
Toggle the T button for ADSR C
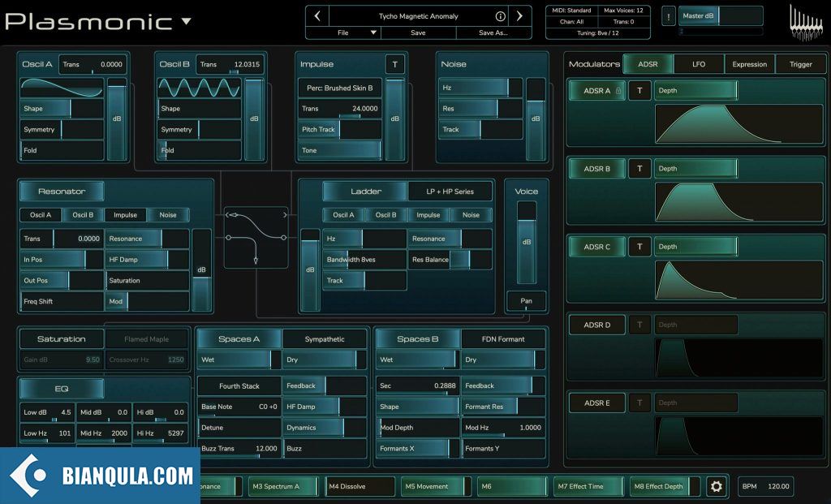[x=639, y=247]
